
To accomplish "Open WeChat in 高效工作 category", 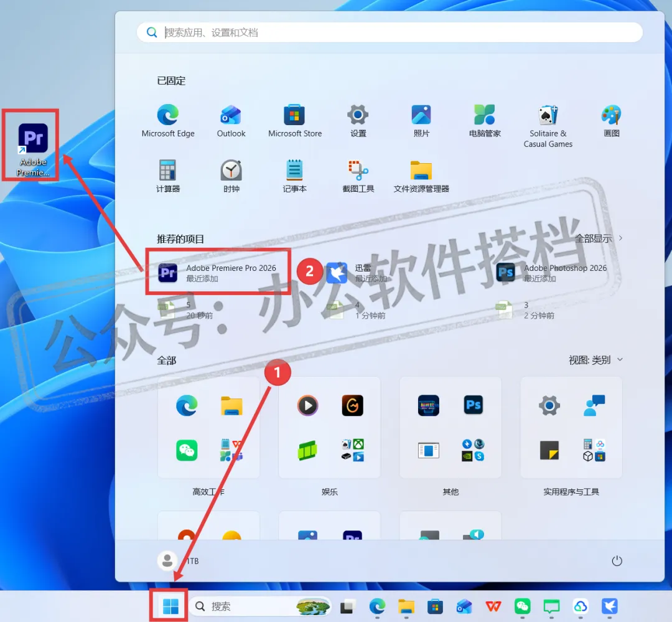I will pyautogui.click(x=187, y=450).
